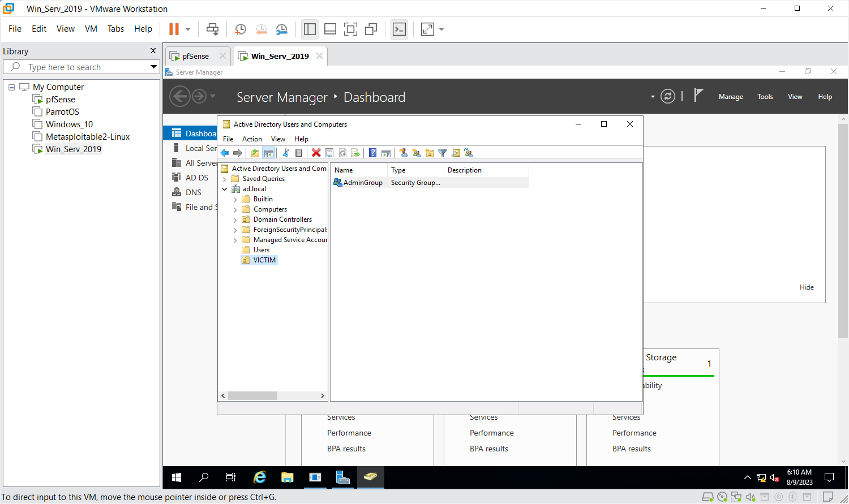
Task: Click the Name column header
Action: (x=359, y=170)
